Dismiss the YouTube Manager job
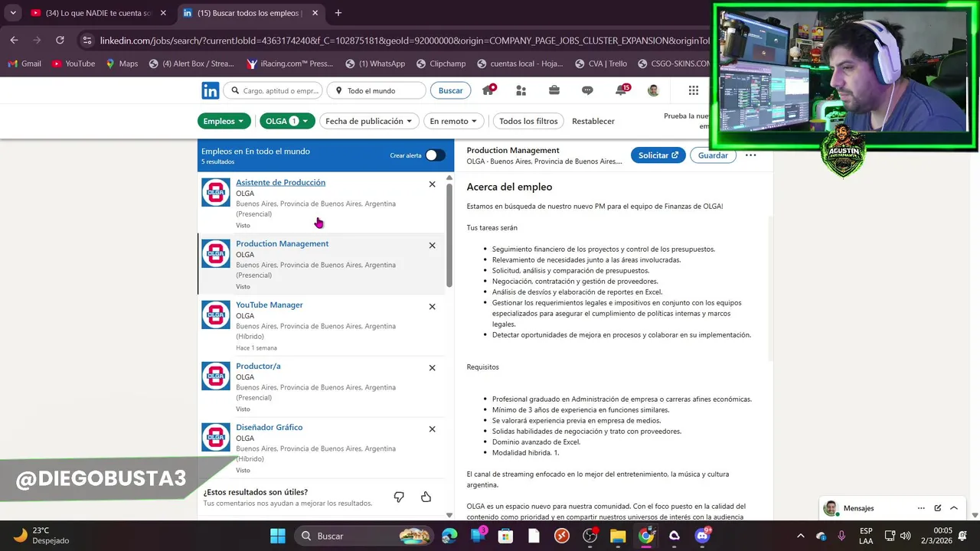980x551 pixels. (432, 307)
